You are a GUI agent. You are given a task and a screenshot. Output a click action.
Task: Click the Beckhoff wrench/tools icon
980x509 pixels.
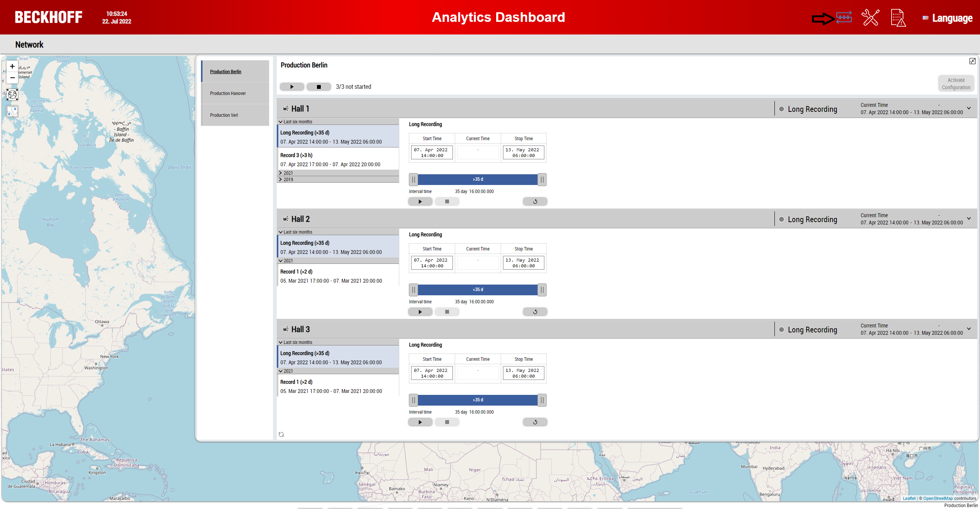tap(871, 18)
